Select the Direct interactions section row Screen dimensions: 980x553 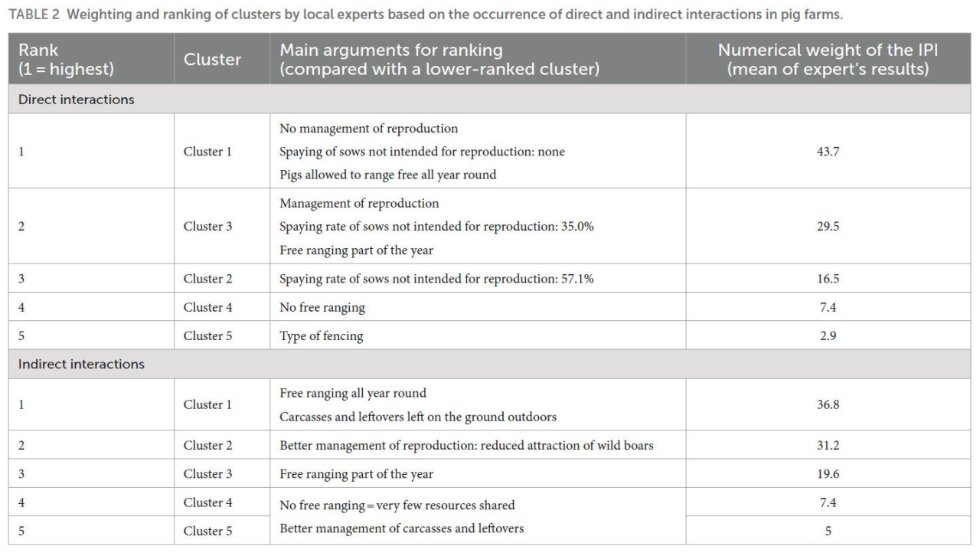pyautogui.click(x=489, y=100)
